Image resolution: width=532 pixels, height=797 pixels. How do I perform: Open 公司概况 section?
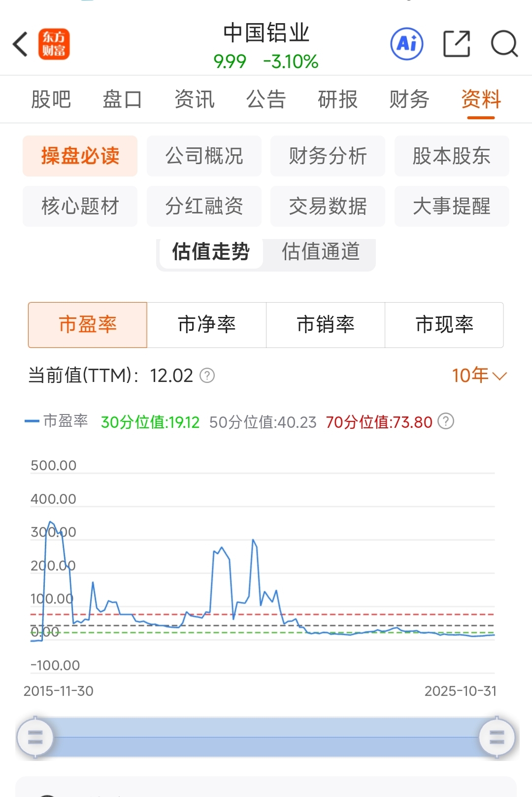tap(204, 156)
